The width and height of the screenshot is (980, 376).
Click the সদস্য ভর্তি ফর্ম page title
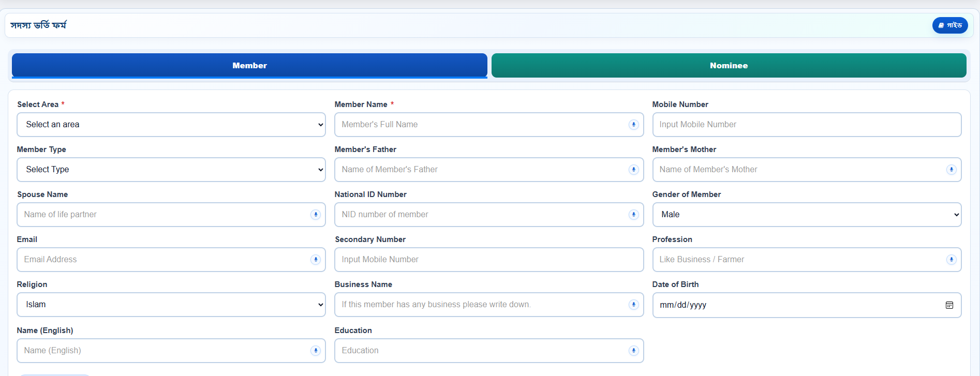click(x=38, y=25)
